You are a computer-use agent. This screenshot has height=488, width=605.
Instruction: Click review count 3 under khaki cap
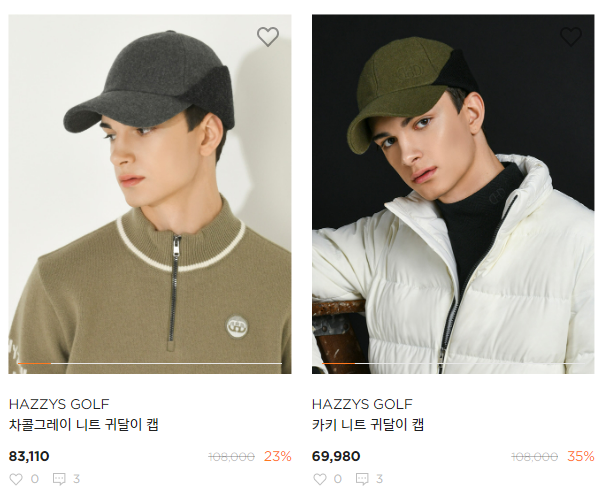[x=379, y=479]
